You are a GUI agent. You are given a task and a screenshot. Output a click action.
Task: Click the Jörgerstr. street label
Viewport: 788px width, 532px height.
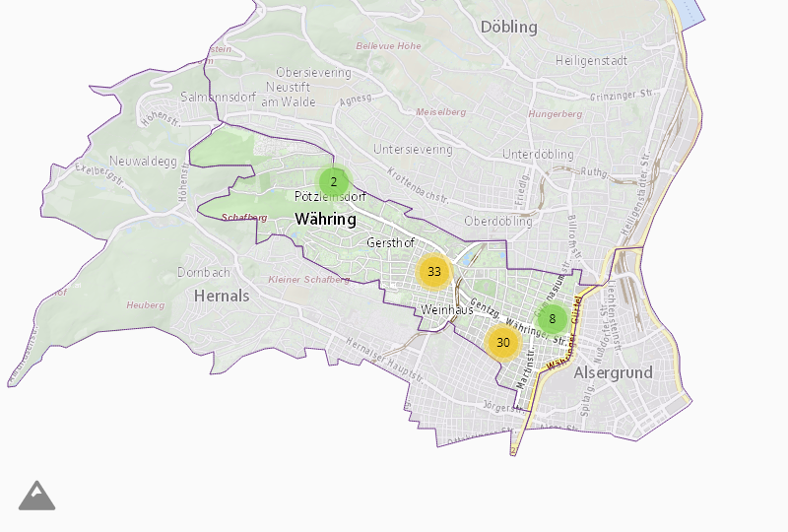coord(503,407)
